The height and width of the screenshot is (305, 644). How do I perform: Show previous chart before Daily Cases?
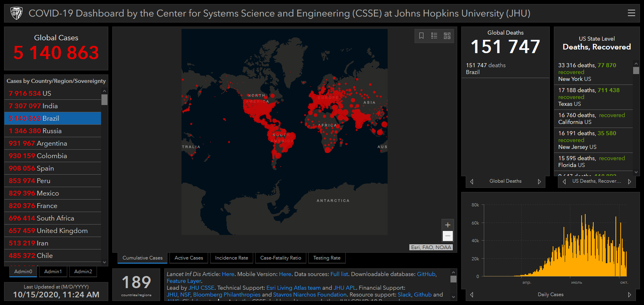click(472, 295)
